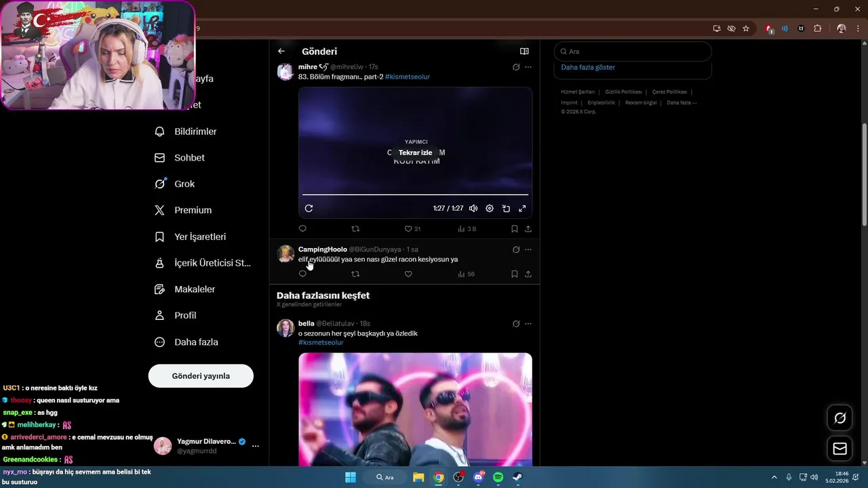
Task: Open Sohbet in sidebar
Action: point(180,158)
